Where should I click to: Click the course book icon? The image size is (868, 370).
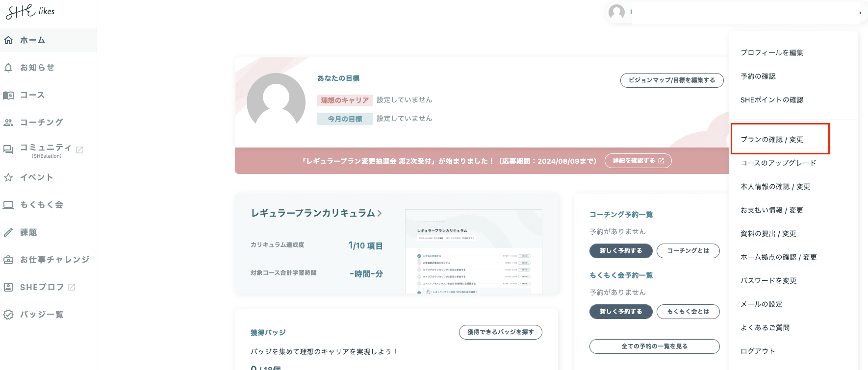point(8,95)
